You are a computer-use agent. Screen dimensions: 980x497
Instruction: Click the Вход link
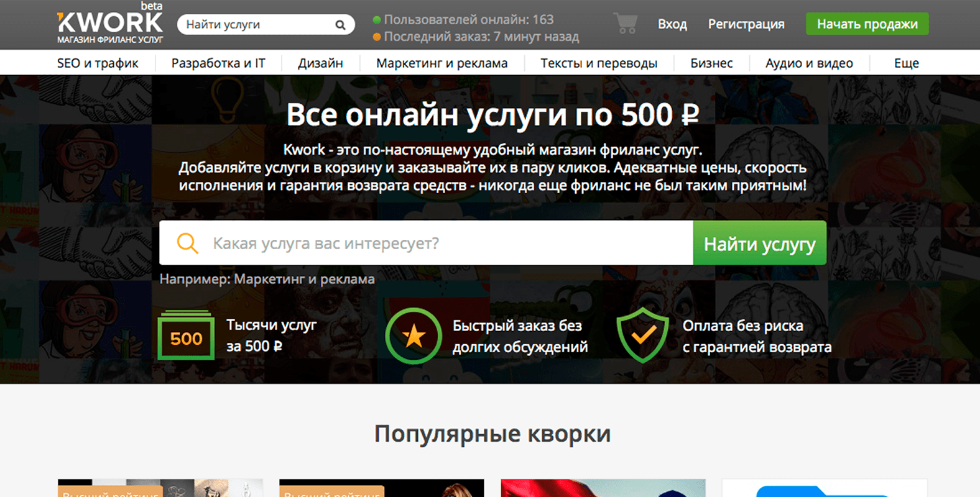[x=672, y=24]
